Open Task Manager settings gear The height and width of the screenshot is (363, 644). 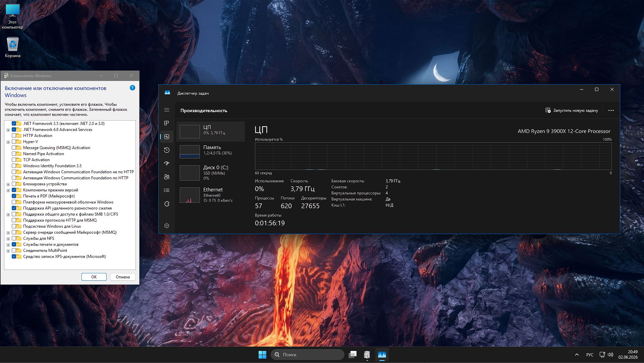[167, 226]
